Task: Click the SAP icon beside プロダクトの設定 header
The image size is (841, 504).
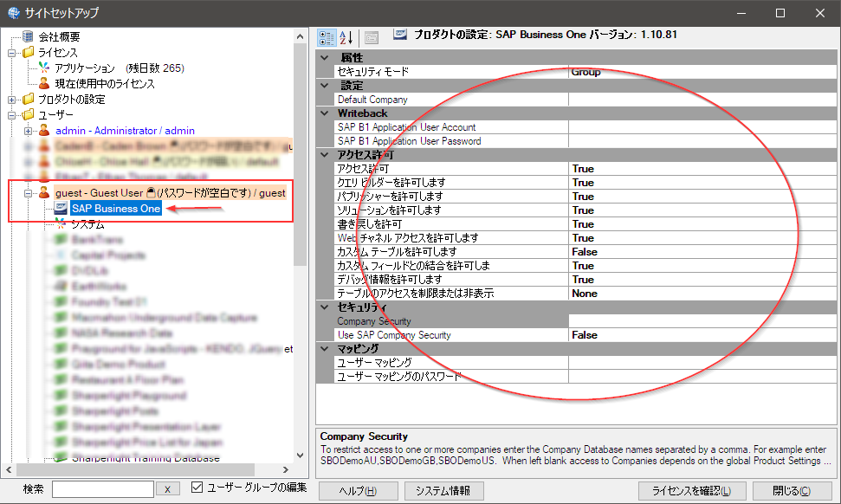Action: (400, 35)
